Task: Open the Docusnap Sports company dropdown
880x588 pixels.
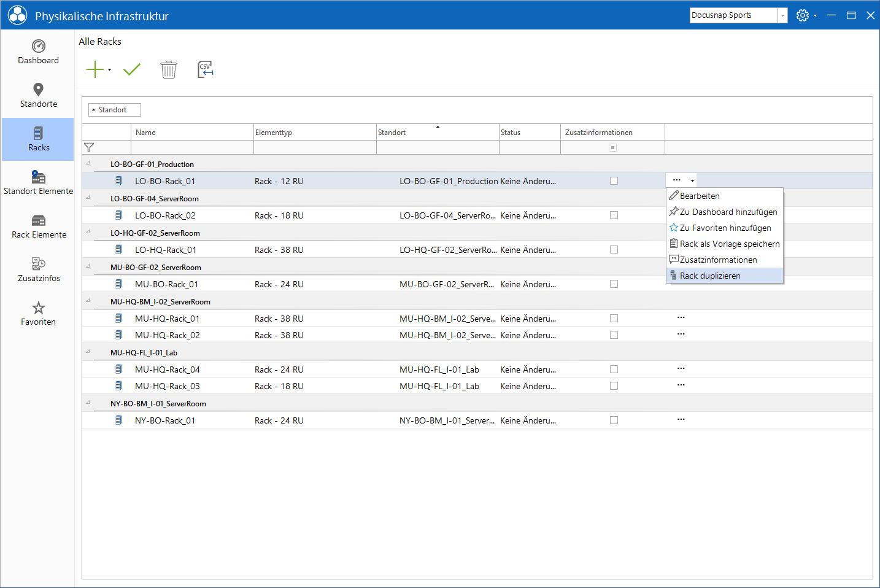Action: (782, 15)
